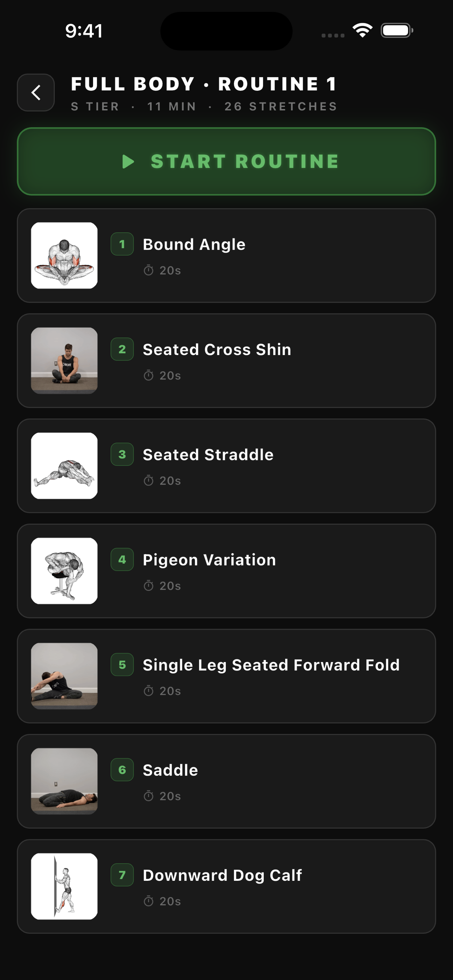Tap the Pigeon Variation illustration
Viewport: 453px width, 980px height.
pyautogui.click(x=64, y=571)
